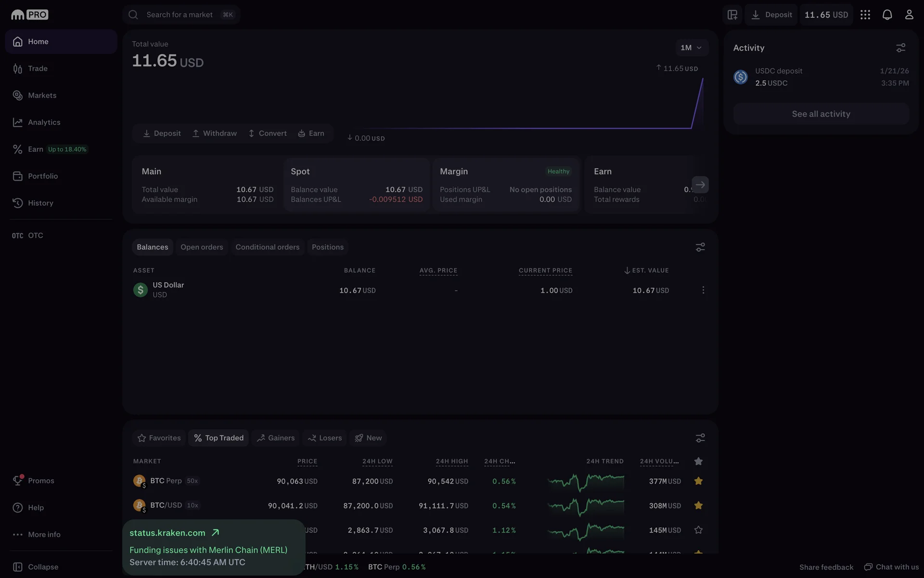Open the notifications bell
This screenshot has height=578, width=924.
887,15
